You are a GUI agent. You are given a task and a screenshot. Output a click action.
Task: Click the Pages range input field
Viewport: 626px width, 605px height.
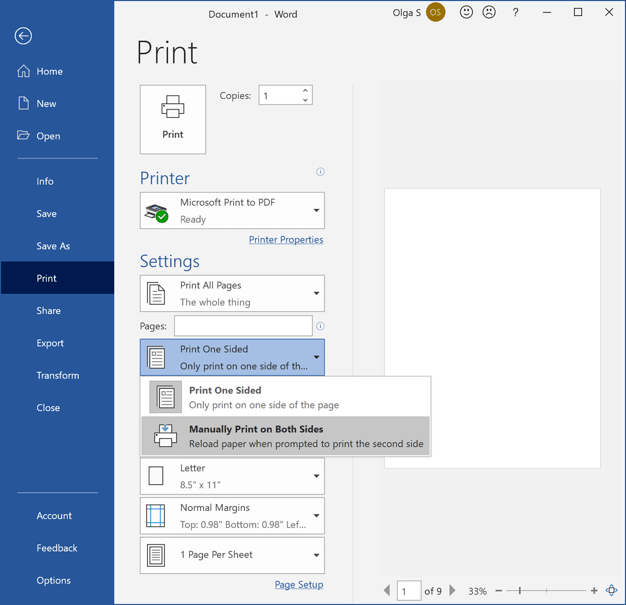(x=243, y=326)
